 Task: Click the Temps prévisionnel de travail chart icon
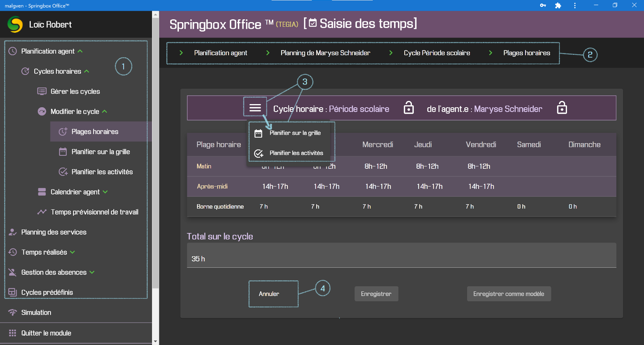point(42,212)
